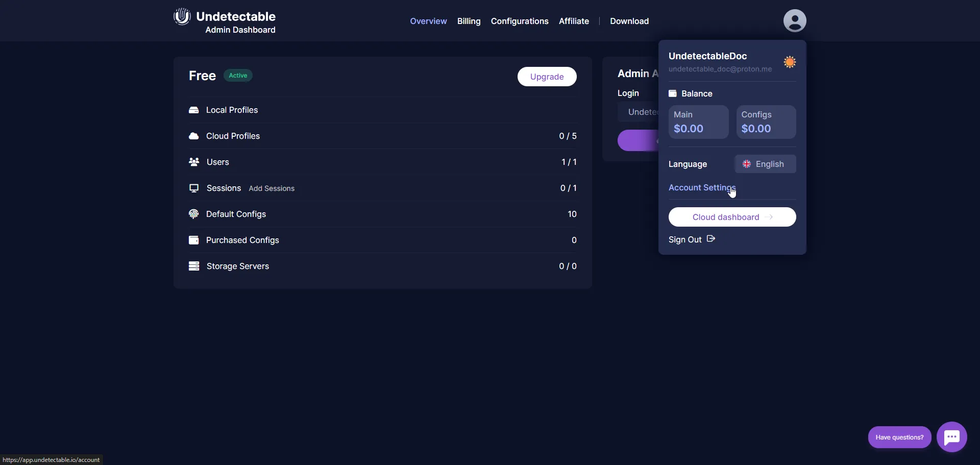Viewport: 980px width, 465px height.
Task: Click the Sessions 0 / 1 value
Action: 569,188
